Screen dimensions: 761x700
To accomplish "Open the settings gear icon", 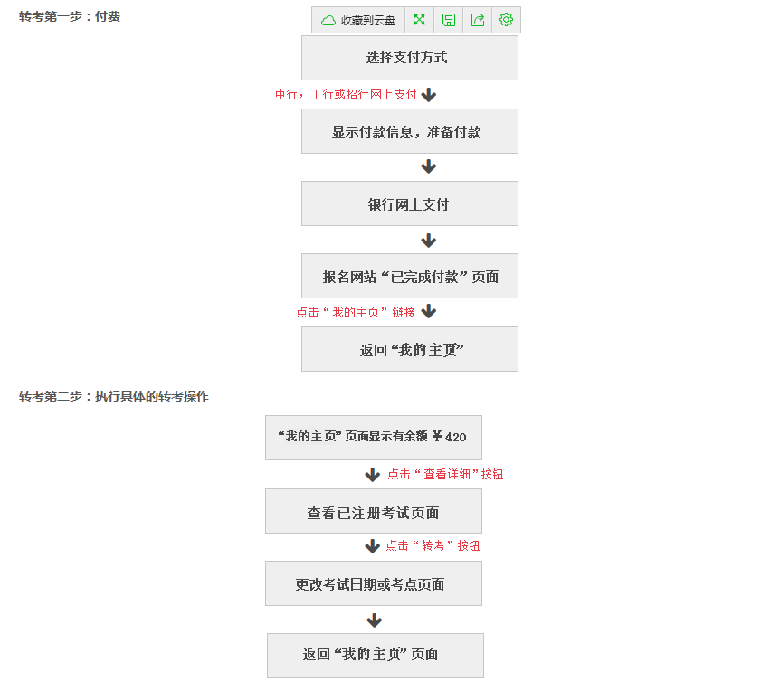I will 506,19.
